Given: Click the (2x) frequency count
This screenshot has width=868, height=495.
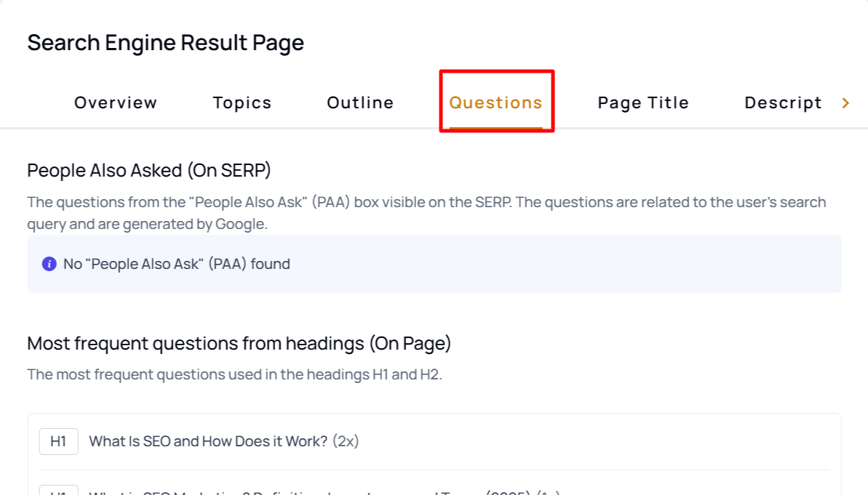Looking at the screenshot, I should coord(346,441).
